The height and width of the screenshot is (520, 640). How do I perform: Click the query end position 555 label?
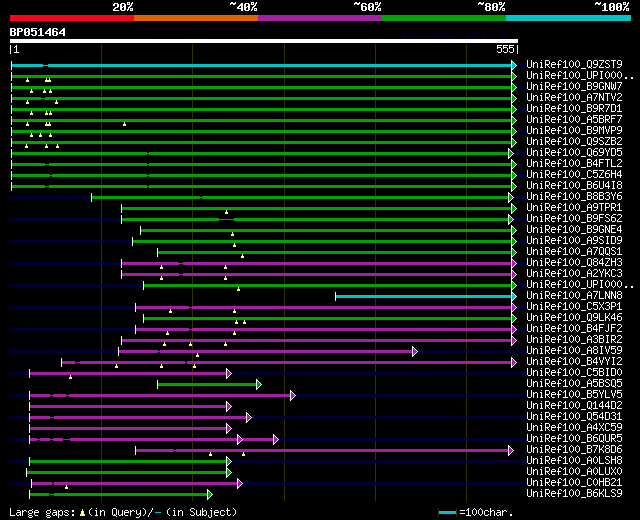coord(505,49)
